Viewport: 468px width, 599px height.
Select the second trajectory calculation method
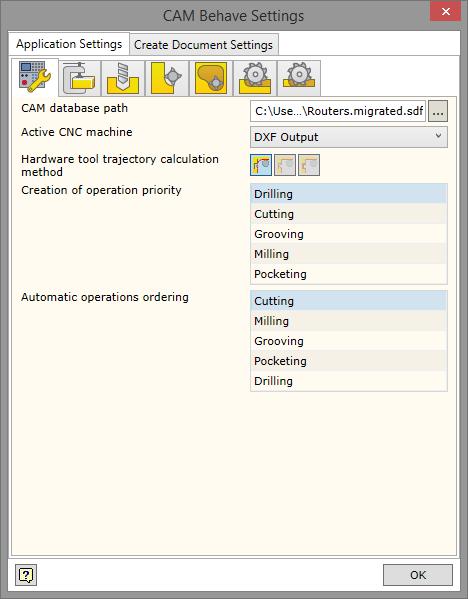pyautogui.click(x=285, y=165)
